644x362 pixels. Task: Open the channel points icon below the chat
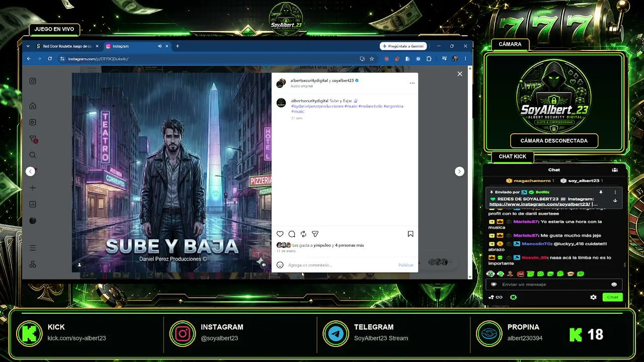[495, 297]
